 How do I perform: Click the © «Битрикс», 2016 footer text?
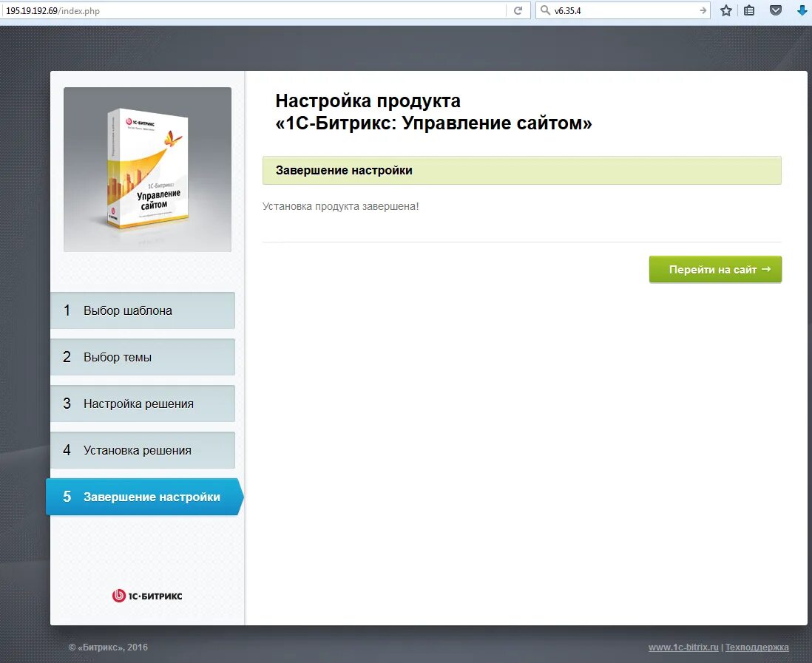click(x=108, y=647)
